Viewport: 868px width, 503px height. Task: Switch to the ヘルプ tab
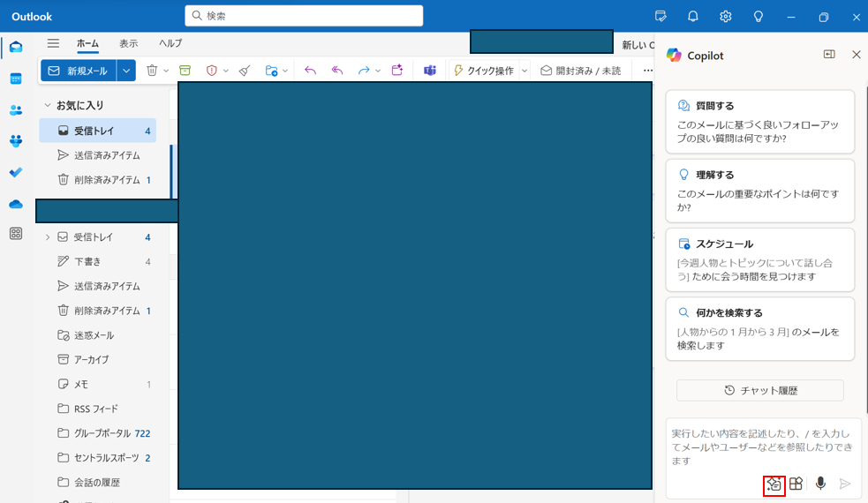point(170,43)
